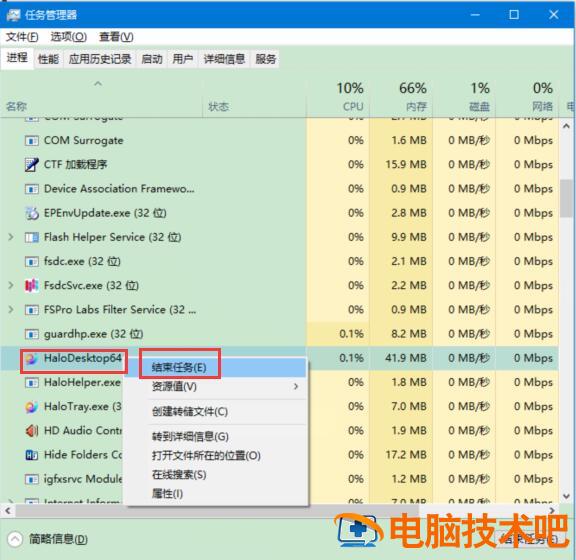Click the sort arrow above 名称 column
The width and height of the screenshot is (576, 560).
[x=98, y=84]
